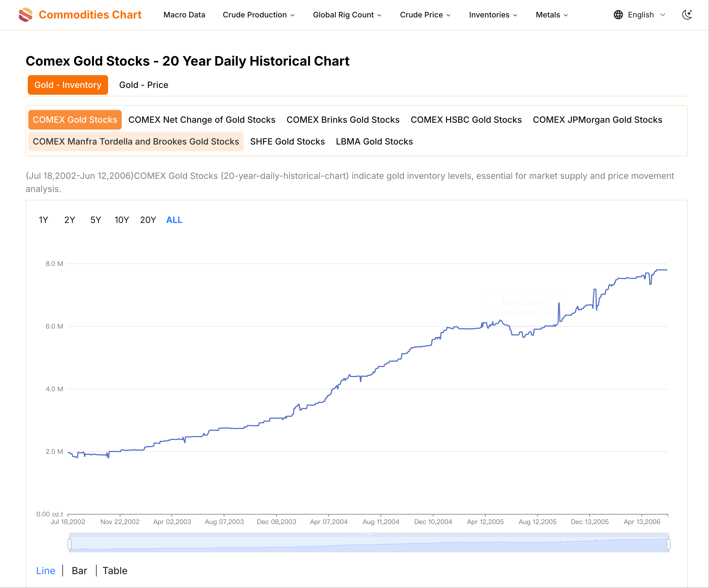Image resolution: width=709 pixels, height=588 pixels.
Task: Open COMEX Net Change of Gold Stocks
Action: [x=202, y=120]
